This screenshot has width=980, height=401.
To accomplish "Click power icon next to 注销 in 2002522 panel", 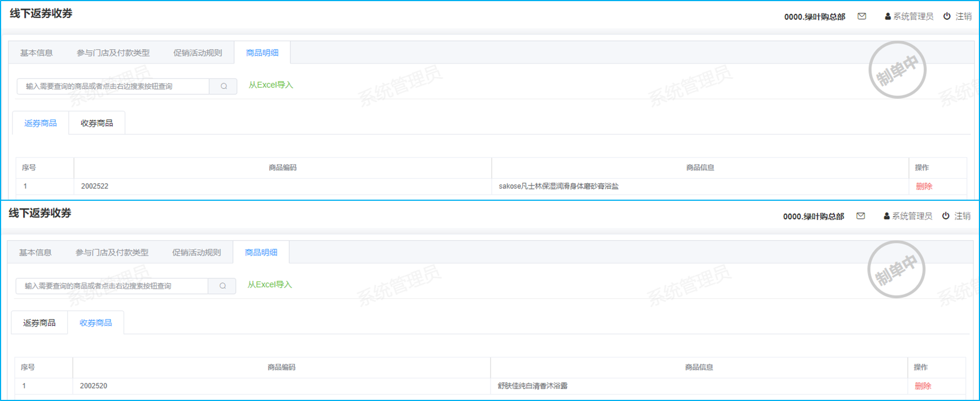I will click(x=947, y=16).
